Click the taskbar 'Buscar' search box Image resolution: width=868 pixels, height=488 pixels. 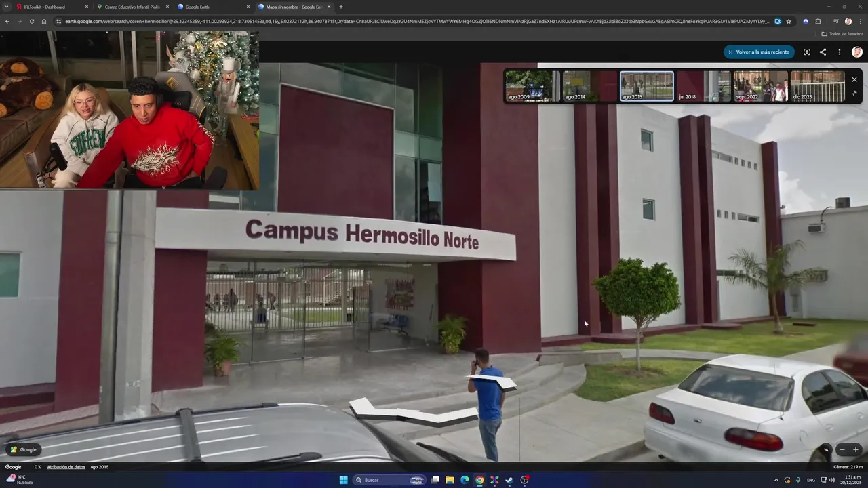pos(390,480)
